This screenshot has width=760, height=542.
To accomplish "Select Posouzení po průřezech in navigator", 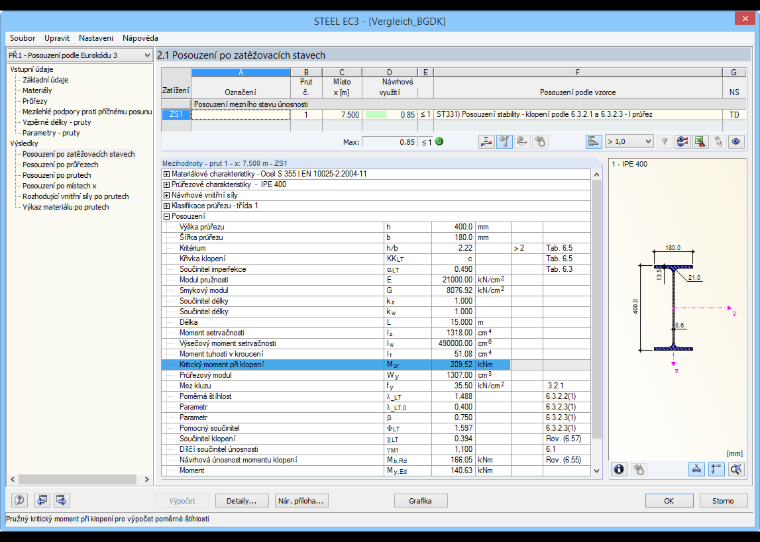I will point(60,165).
